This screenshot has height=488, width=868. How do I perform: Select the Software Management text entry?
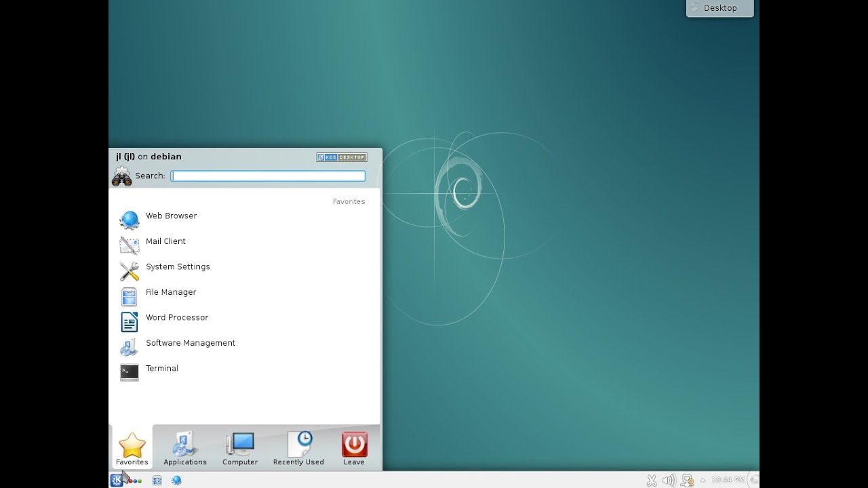tap(191, 343)
